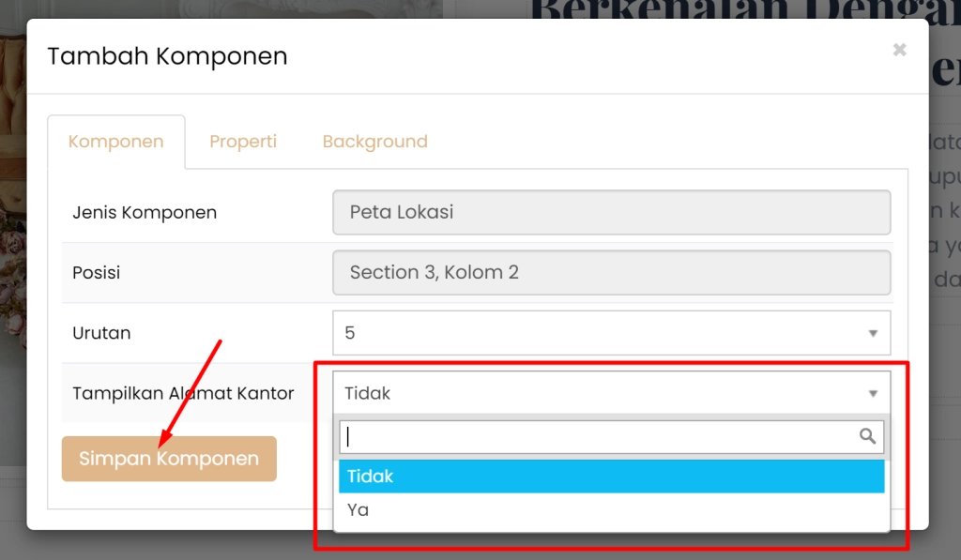Click the Jenis Komponen label
Viewport: 961px width, 560px height.
click(145, 213)
